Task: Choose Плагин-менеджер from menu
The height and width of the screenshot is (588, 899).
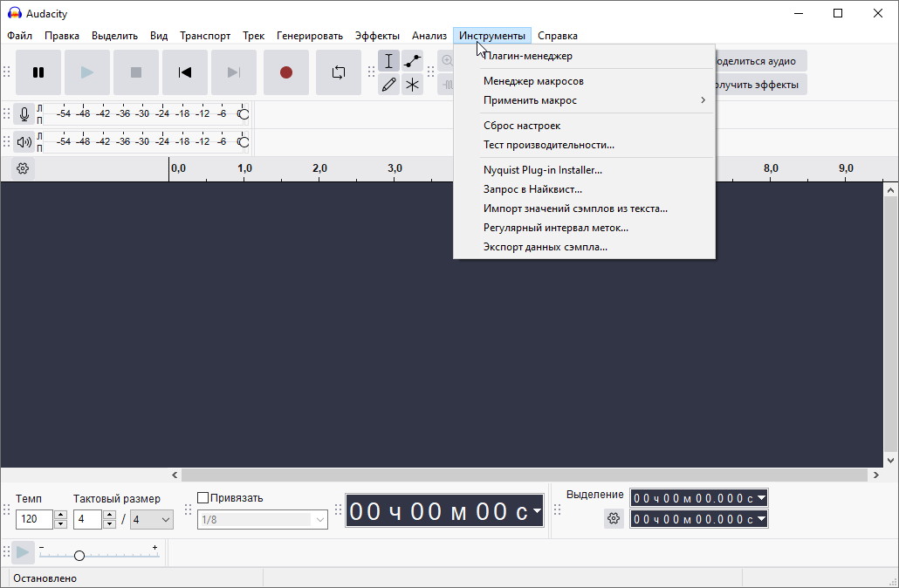Action: pos(584,56)
